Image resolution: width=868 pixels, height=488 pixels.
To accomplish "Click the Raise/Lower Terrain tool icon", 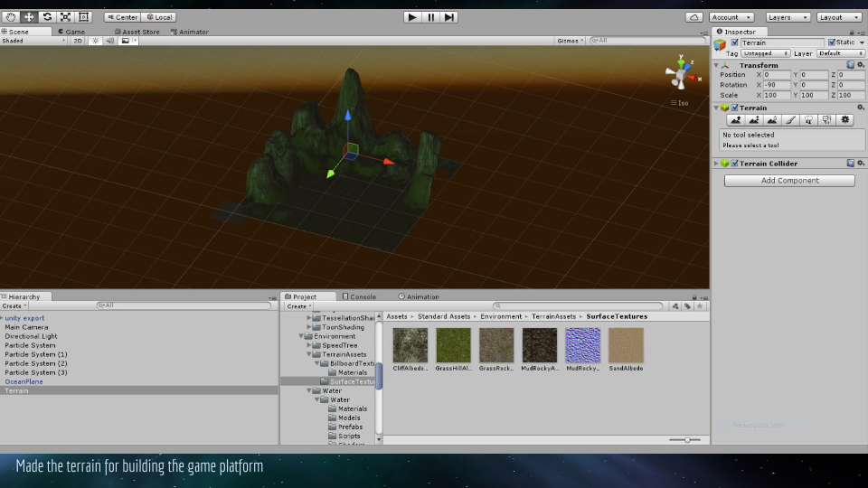I will (x=735, y=119).
